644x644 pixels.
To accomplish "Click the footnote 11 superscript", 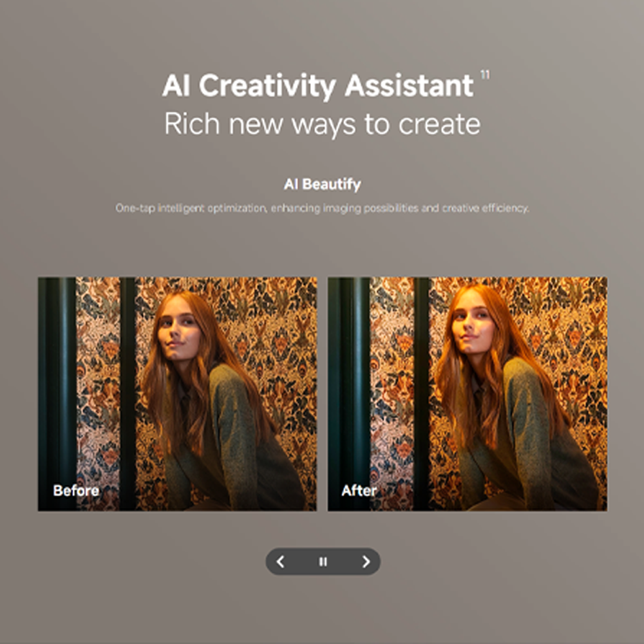I will pyautogui.click(x=484, y=77).
